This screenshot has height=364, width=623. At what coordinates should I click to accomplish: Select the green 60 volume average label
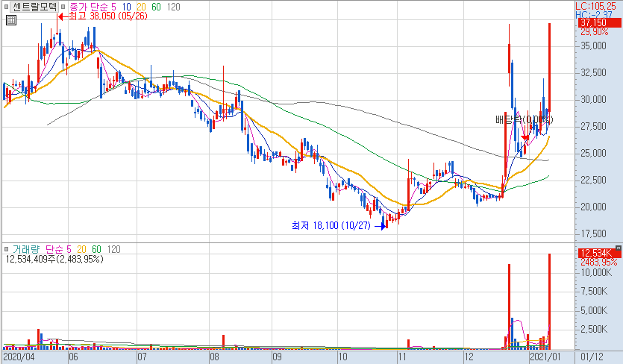96,249
